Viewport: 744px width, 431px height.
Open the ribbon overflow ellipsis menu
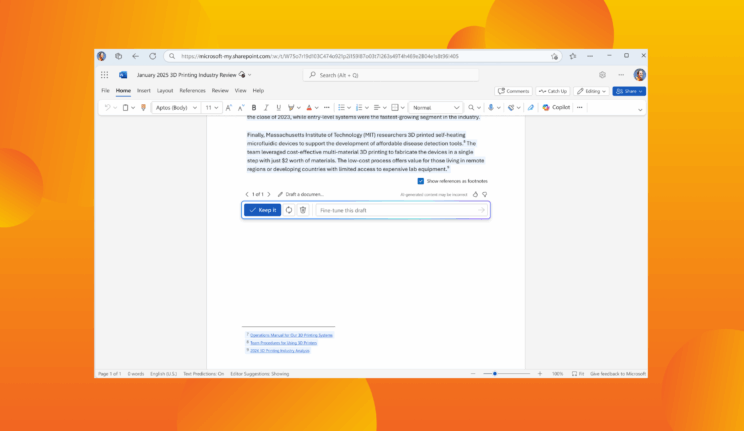tap(579, 108)
